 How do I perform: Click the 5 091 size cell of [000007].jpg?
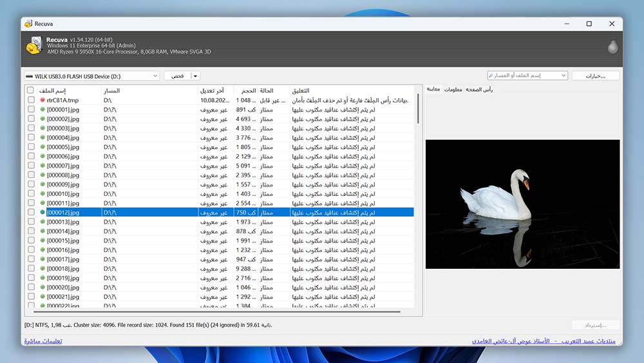pyautogui.click(x=246, y=166)
